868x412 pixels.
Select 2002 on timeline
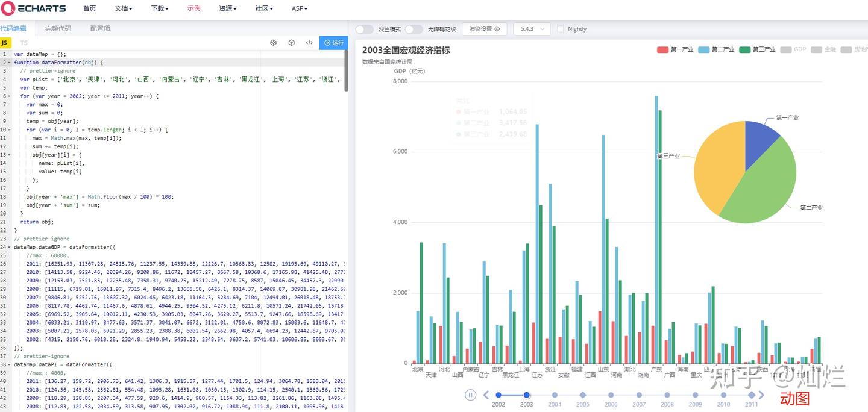tap(498, 395)
